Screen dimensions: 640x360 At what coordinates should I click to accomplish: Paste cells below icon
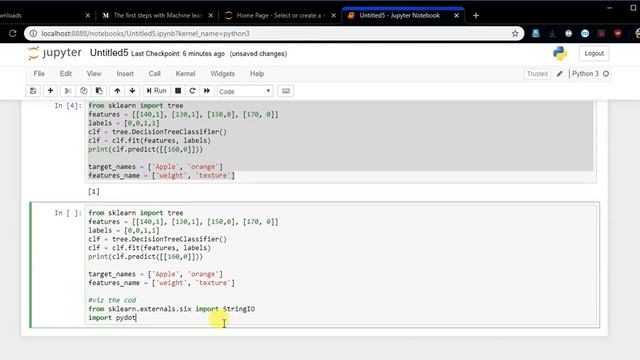click(x=99, y=91)
